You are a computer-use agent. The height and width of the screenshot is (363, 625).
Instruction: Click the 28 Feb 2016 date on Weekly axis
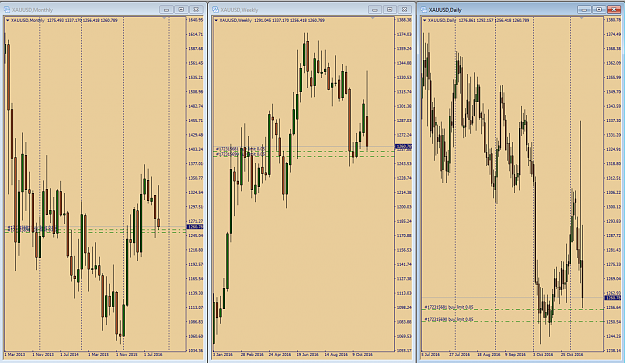(x=252, y=354)
